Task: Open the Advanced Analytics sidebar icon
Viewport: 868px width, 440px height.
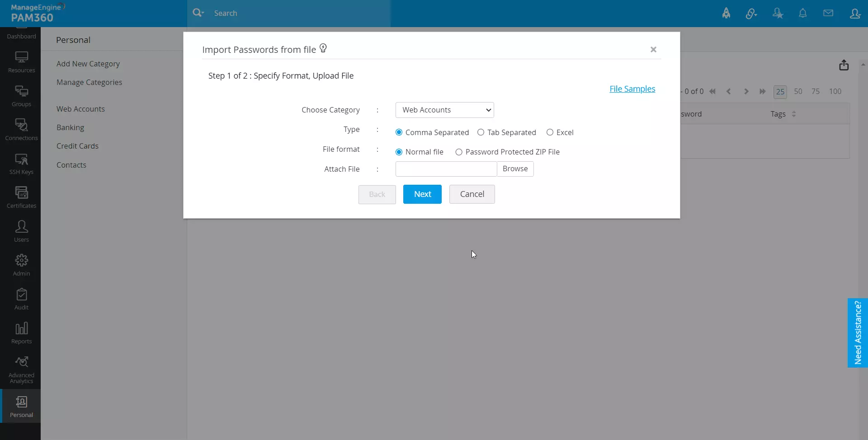Action: tap(21, 370)
